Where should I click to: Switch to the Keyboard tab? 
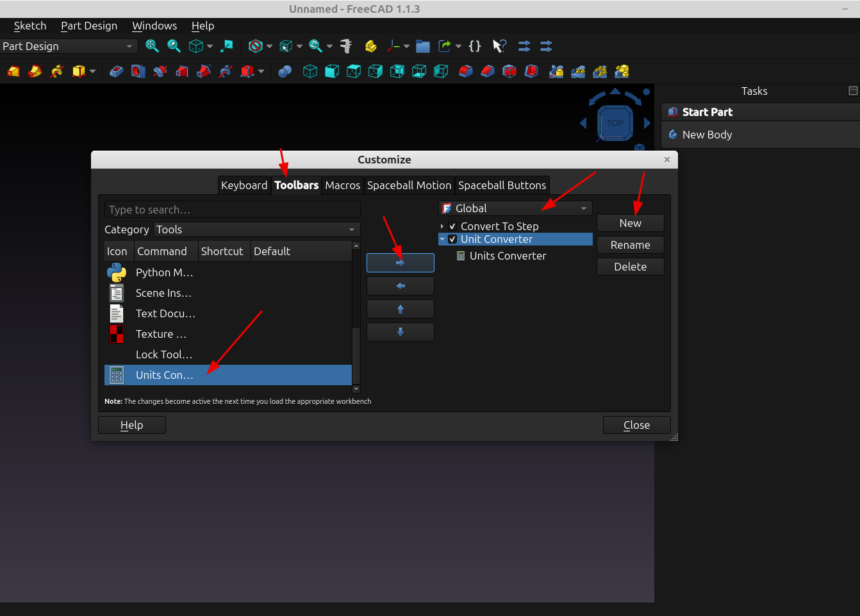(244, 185)
